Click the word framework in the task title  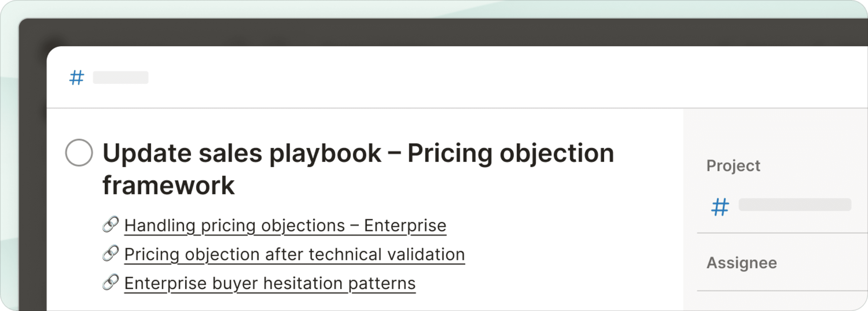tap(168, 185)
